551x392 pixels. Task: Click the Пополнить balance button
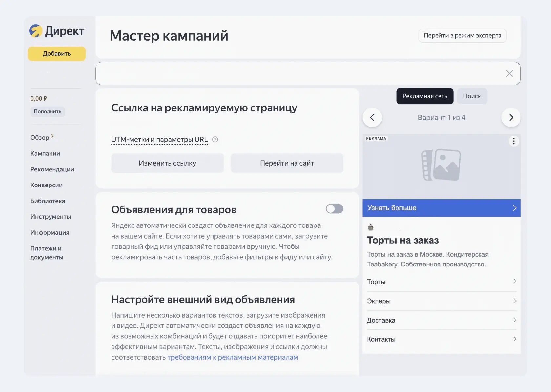point(48,111)
